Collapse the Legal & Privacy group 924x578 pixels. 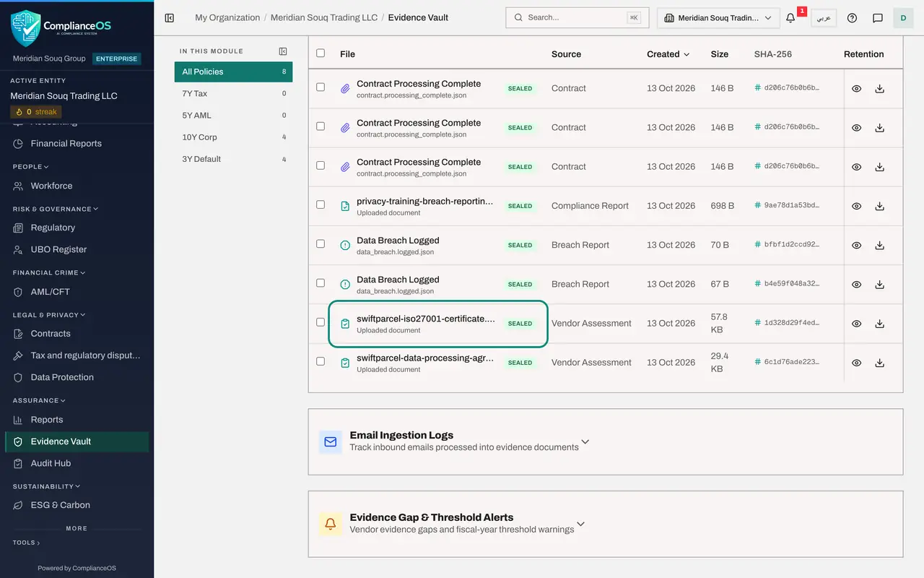pyautogui.click(x=49, y=315)
